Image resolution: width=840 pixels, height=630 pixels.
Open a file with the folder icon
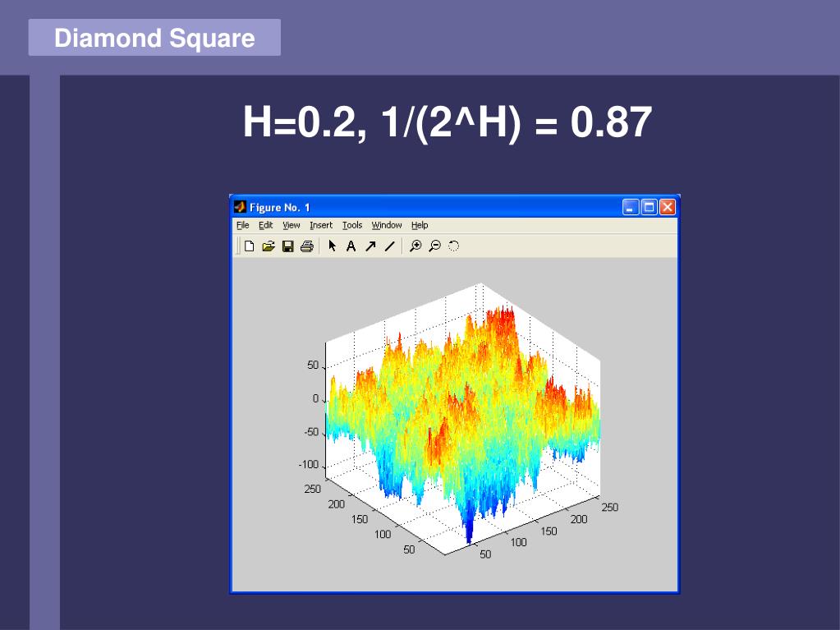coord(269,246)
